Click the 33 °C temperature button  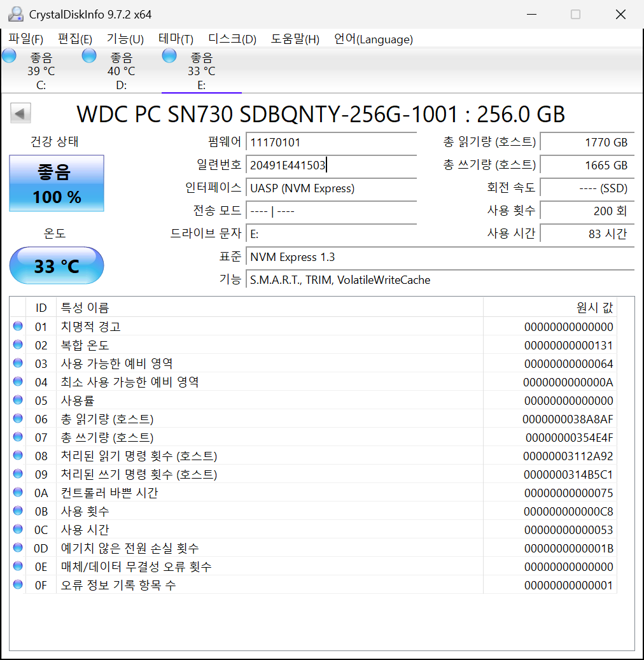[57, 265]
